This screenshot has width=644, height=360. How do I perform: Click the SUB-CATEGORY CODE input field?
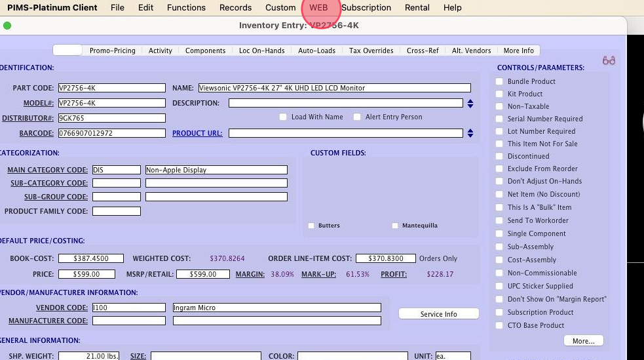[117, 183]
